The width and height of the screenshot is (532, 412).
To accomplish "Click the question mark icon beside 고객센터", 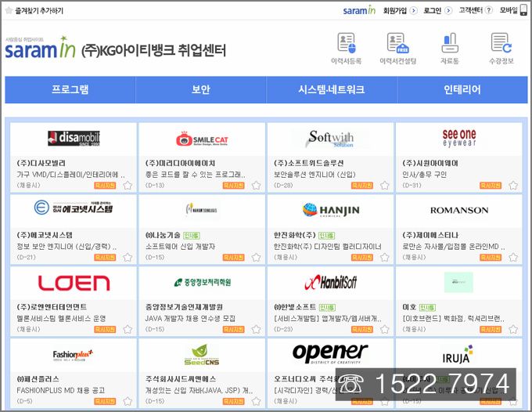I will (488, 10).
